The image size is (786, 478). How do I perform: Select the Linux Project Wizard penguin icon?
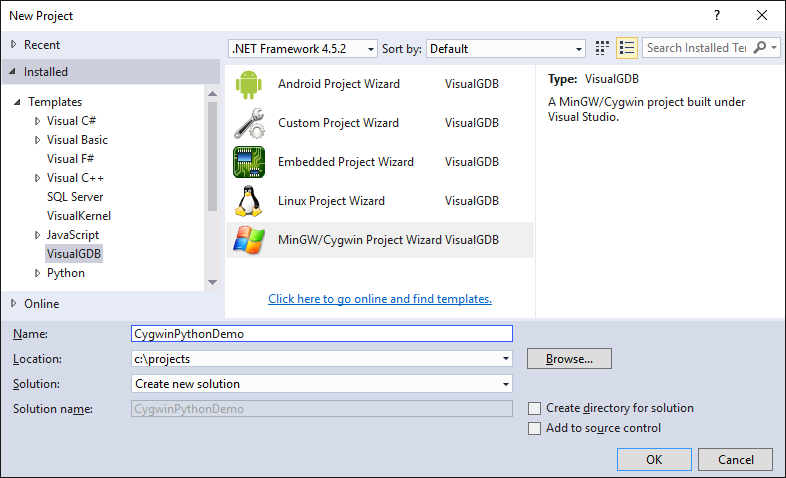249,201
